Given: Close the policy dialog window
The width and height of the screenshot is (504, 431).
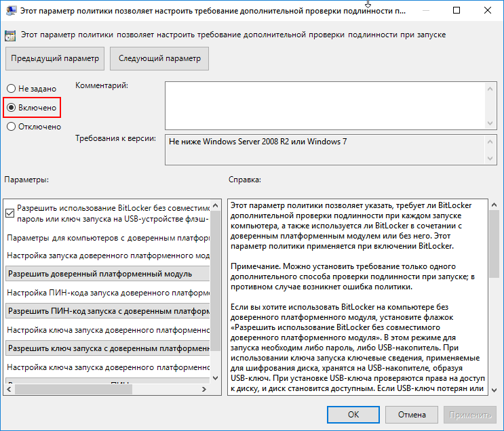Looking at the screenshot, I should [x=487, y=11].
